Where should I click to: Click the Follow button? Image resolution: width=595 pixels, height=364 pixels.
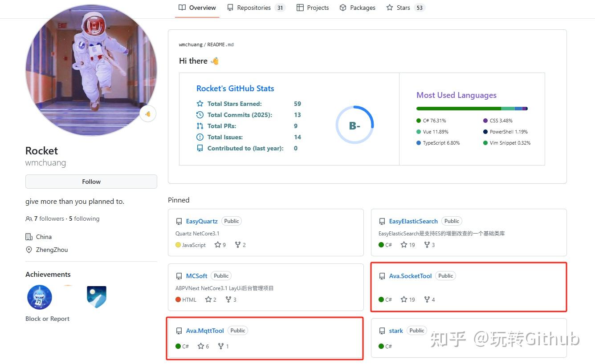(x=91, y=182)
